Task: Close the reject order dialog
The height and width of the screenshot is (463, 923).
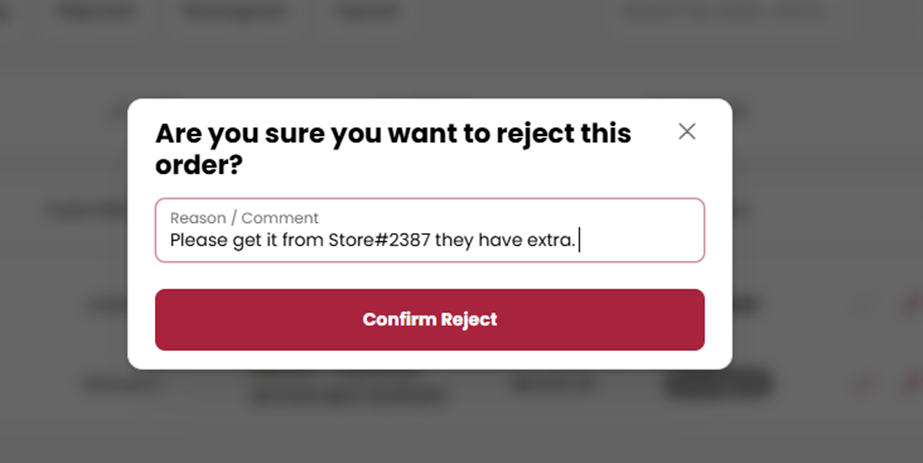Action: (x=687, y=131)
